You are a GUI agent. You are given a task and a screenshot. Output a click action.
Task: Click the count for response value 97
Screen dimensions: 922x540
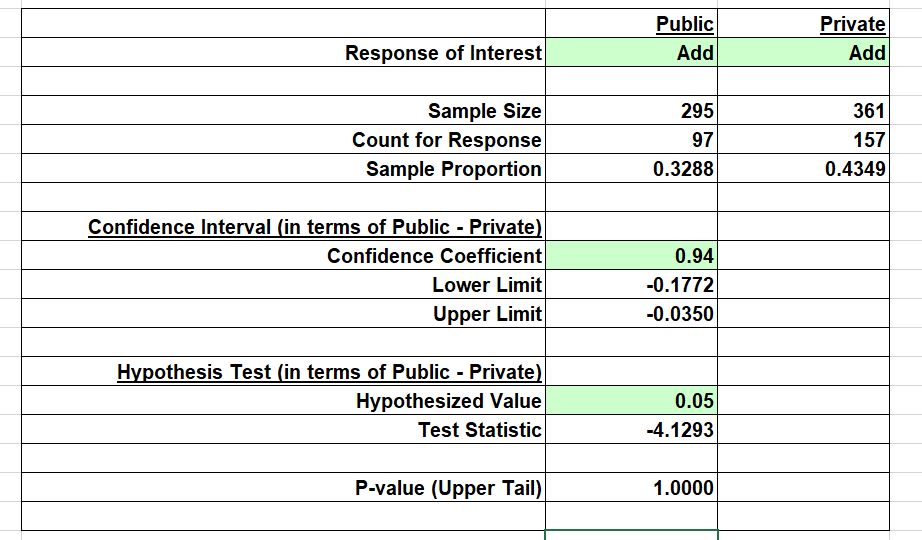[631, 139]
